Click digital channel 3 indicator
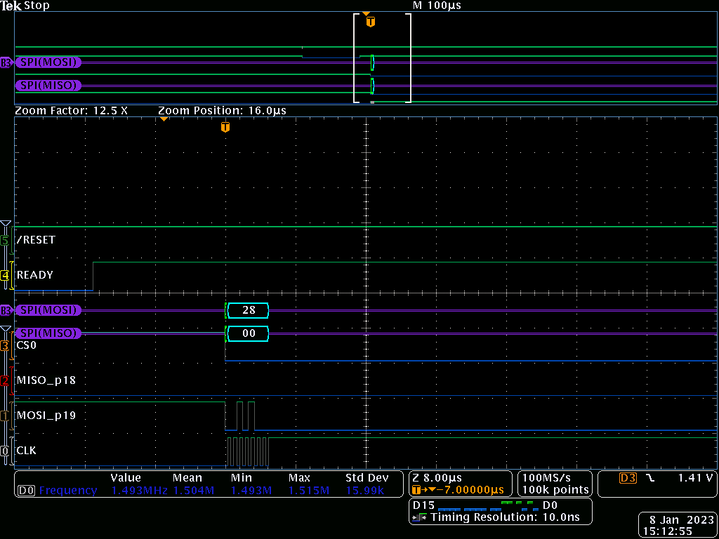This screenshot has width=719, height=539. pyautogui.click(x=5, y=345)
